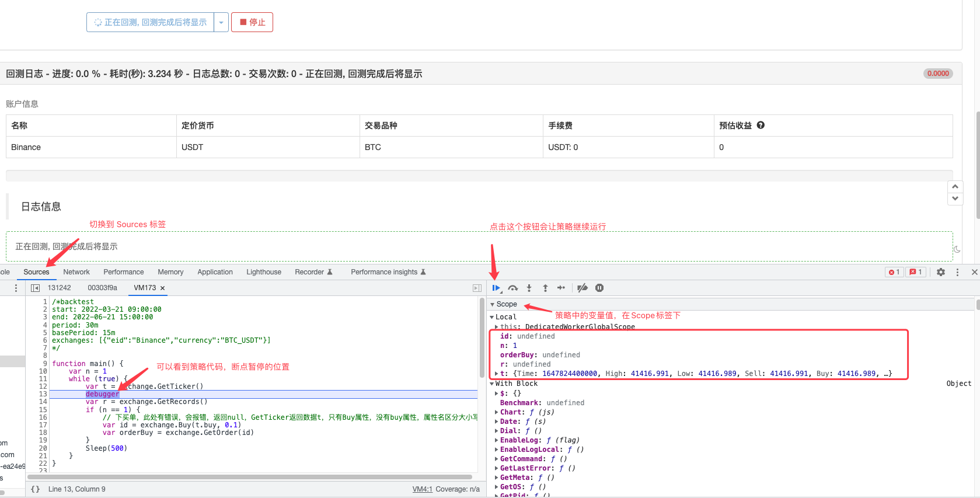
Task: Expand the GetLastError function entry
Action: tap(497, 468)
